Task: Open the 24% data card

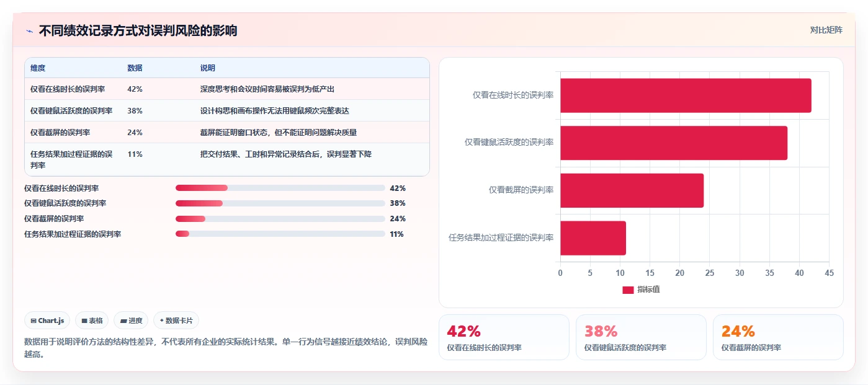Action: tap(778, 337)
